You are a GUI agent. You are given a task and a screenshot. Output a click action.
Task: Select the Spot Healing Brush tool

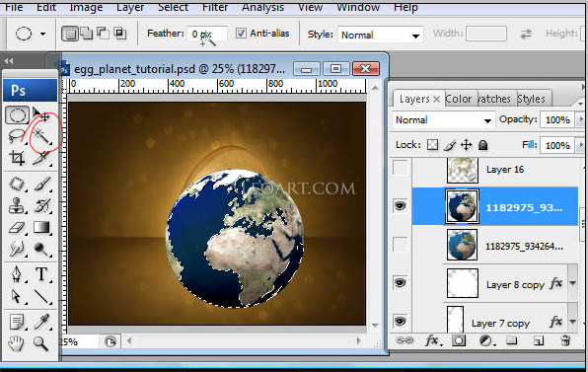17,185
